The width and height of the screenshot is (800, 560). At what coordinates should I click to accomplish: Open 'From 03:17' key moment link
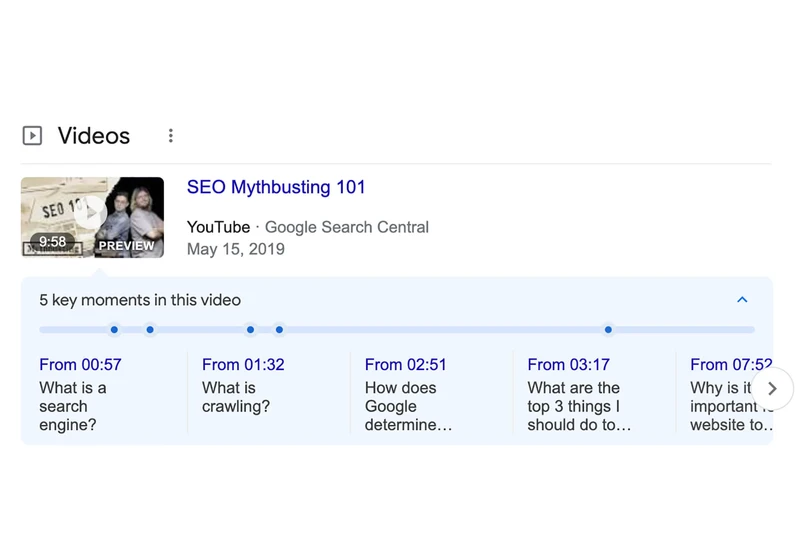568,365
